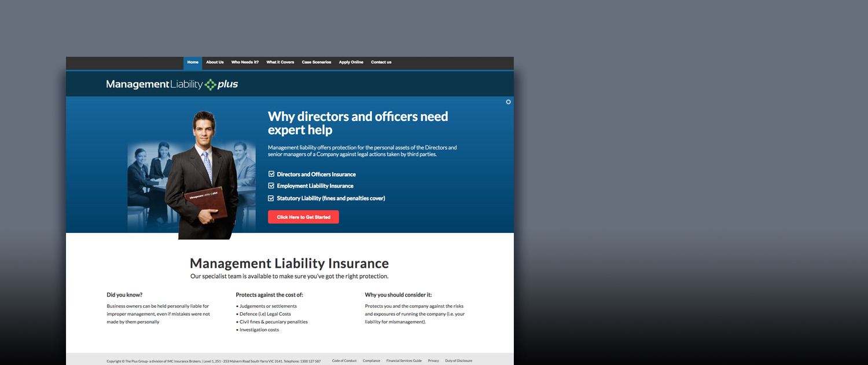
Task: Click checkbox icon beside Employment Liability Insurance
Action: 271,186
